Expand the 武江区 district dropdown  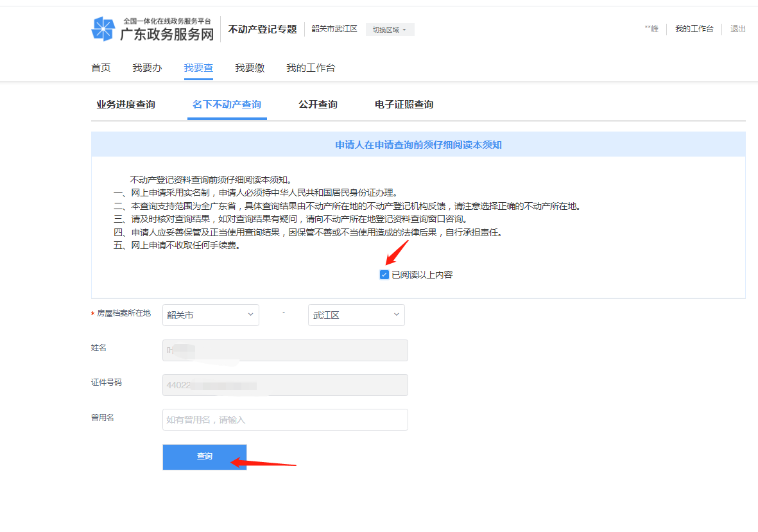pos(356,315)
